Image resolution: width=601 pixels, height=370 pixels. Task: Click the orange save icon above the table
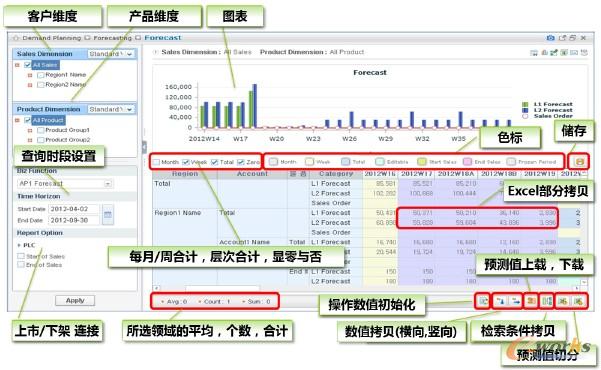[x=580, y=162]
